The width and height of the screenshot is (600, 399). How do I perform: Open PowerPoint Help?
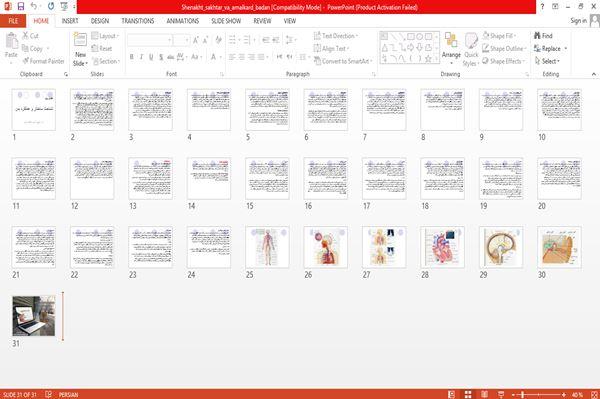542,7
